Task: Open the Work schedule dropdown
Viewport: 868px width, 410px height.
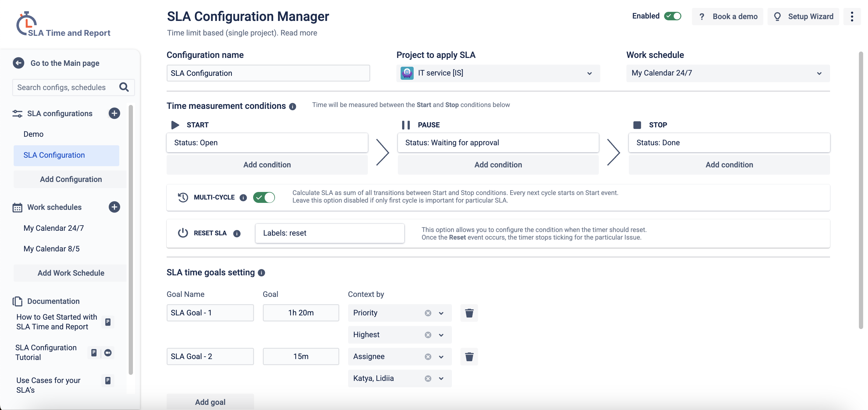Action: coord(819,73)
